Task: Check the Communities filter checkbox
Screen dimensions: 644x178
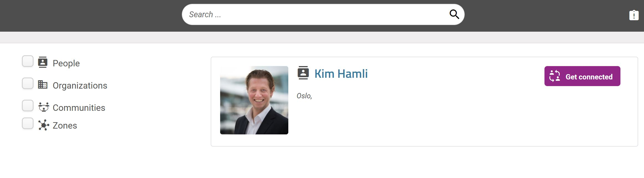Action: coord(28,106)
